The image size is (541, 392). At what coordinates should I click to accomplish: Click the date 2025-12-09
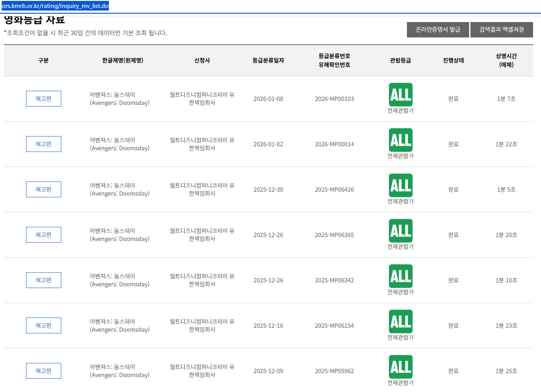click(268, 371)
